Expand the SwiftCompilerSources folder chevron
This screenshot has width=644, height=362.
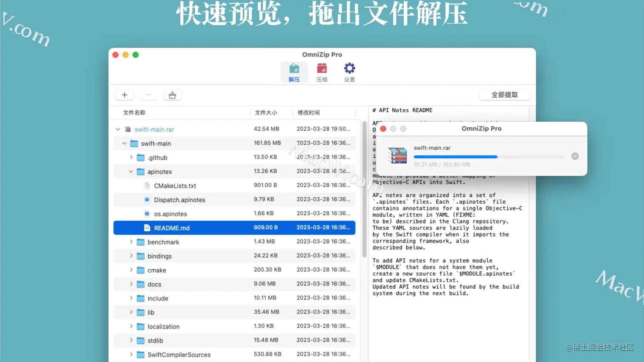pos(131,354)
